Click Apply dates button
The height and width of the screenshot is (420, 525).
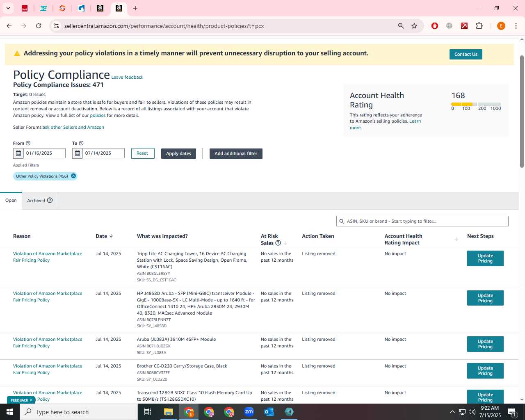[x=178, y=153]
